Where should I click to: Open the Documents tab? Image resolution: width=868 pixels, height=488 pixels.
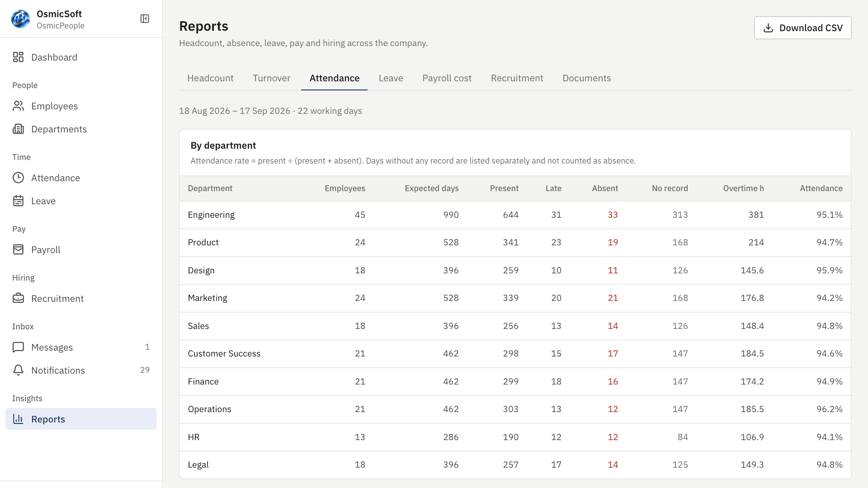point(586,78)
